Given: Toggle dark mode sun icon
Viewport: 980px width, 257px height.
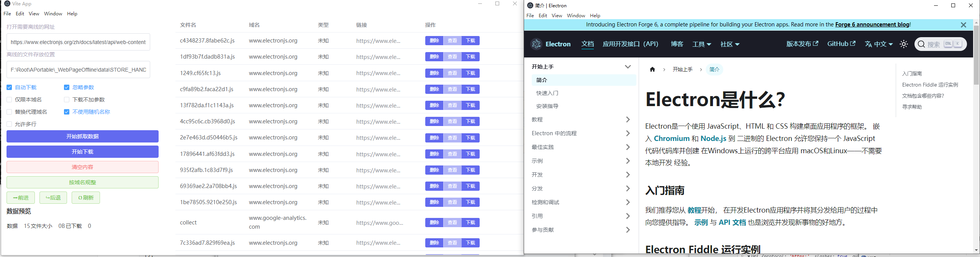Looking at the screenshot, I should (x=904, y=44).
